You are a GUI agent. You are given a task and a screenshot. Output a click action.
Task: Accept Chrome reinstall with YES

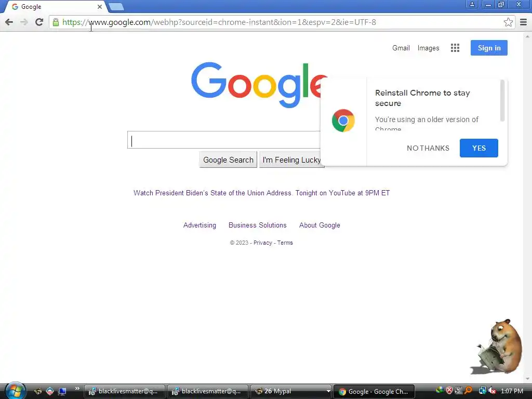(478, 148)
